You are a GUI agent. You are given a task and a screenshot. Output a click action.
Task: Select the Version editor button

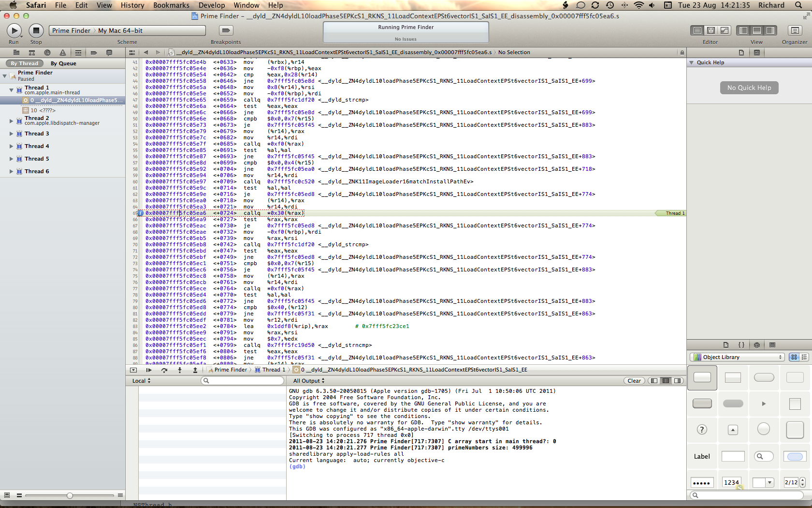click(x=724, y=30)
